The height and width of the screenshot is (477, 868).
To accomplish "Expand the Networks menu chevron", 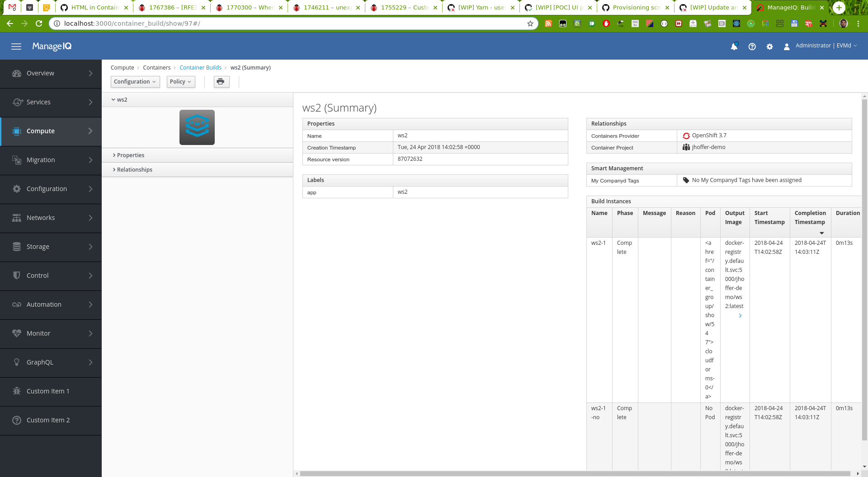I will (x=91, y=218).
